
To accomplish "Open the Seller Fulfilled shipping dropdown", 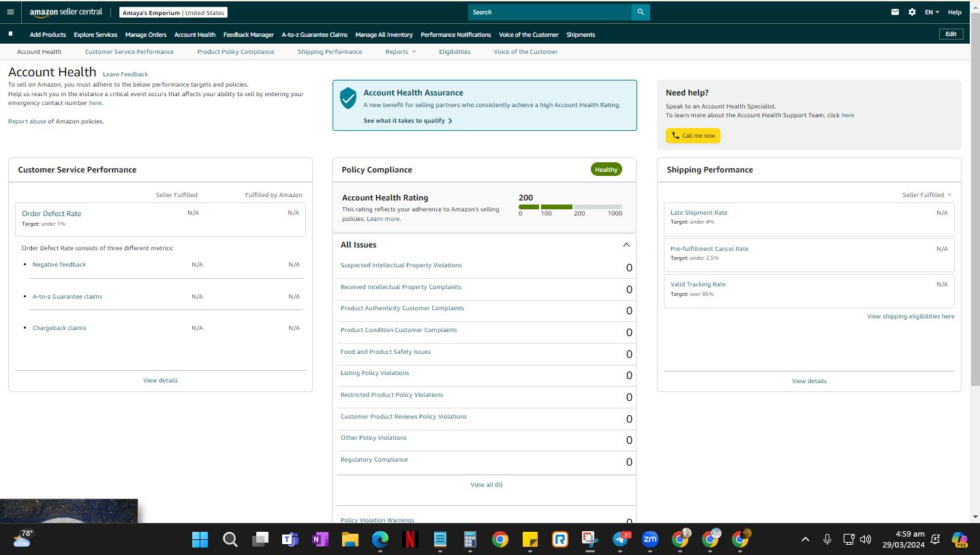I will click(x=927, y=195).
